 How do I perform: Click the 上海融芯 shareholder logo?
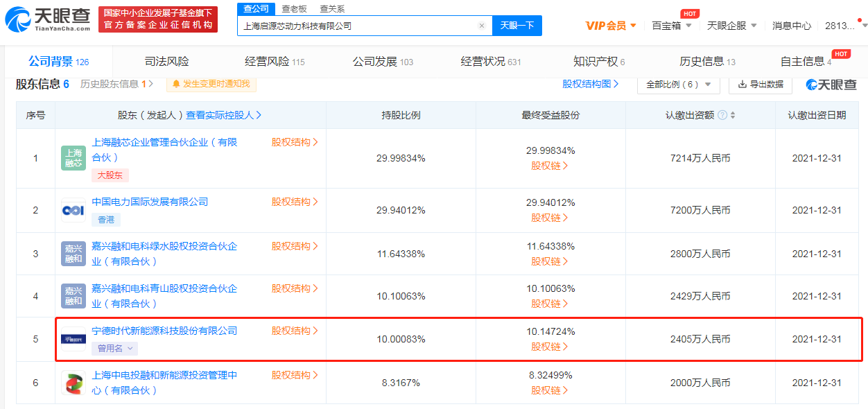coord(73,158)
